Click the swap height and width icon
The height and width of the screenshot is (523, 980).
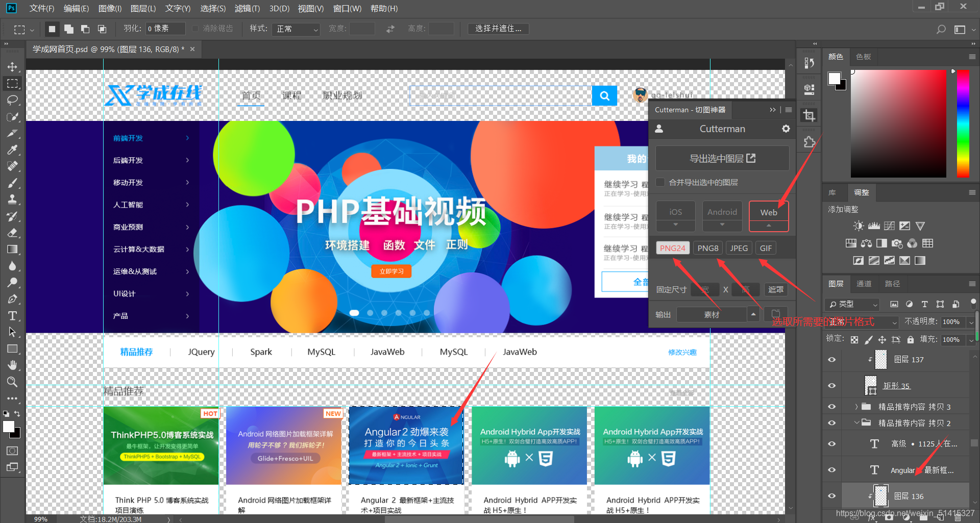click(390, 29)
